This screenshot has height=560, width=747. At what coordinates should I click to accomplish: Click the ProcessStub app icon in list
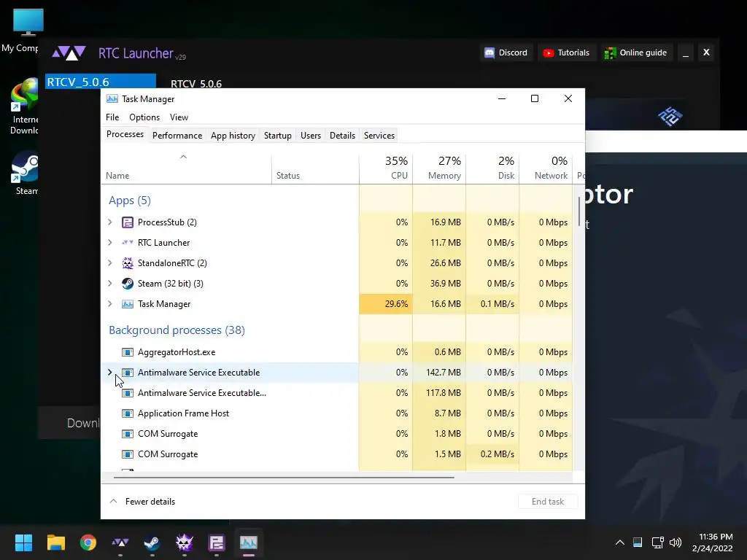pos(127,222)
